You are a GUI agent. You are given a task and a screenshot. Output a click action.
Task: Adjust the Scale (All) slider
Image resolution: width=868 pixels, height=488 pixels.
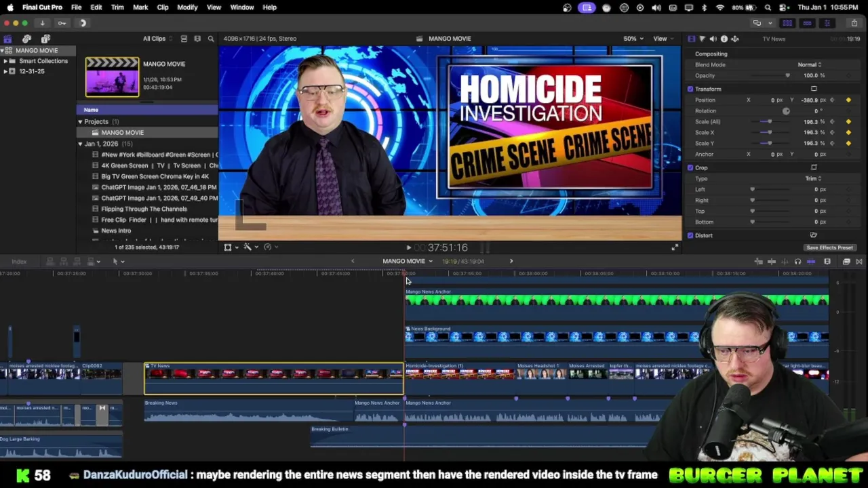(x=769, y=121)
